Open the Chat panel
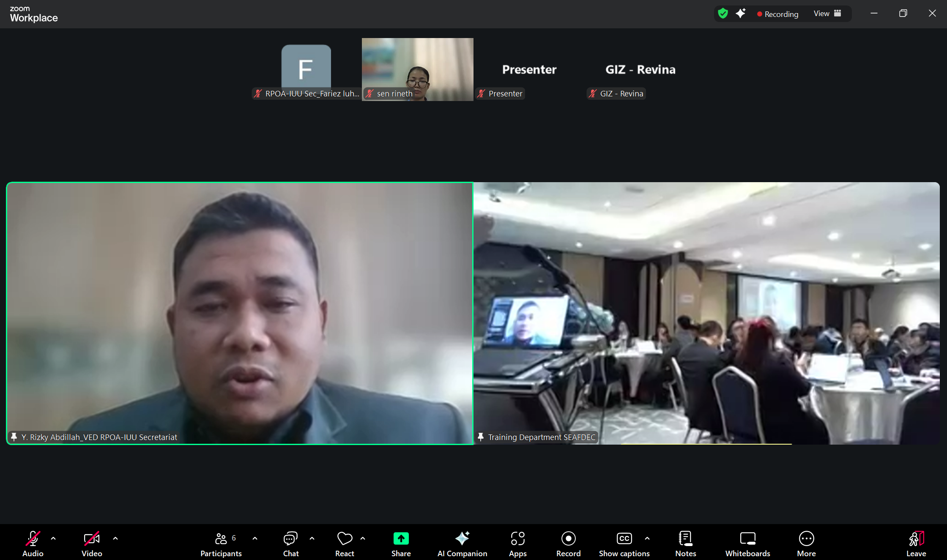This screenshot has width=947, height=560. click(290, 544)
